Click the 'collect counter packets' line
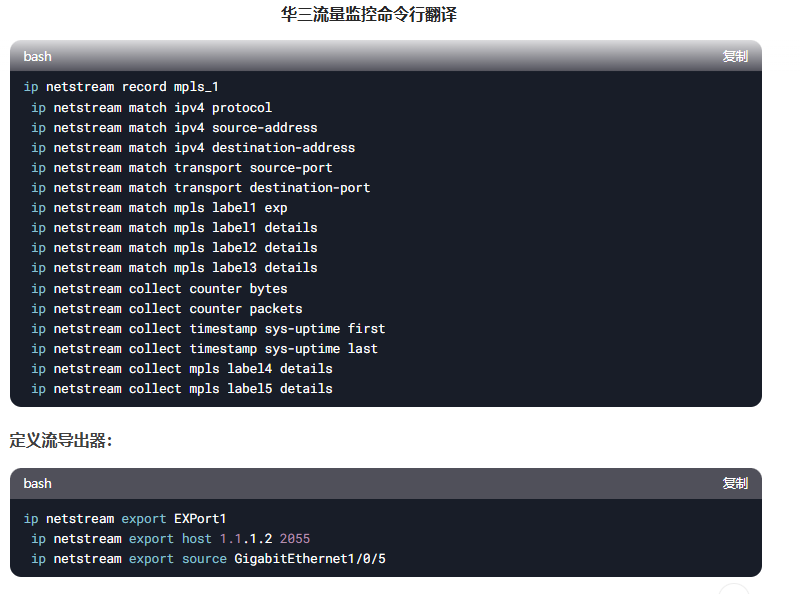Screen dimensions: 800x594 click(x=167, y=309)
